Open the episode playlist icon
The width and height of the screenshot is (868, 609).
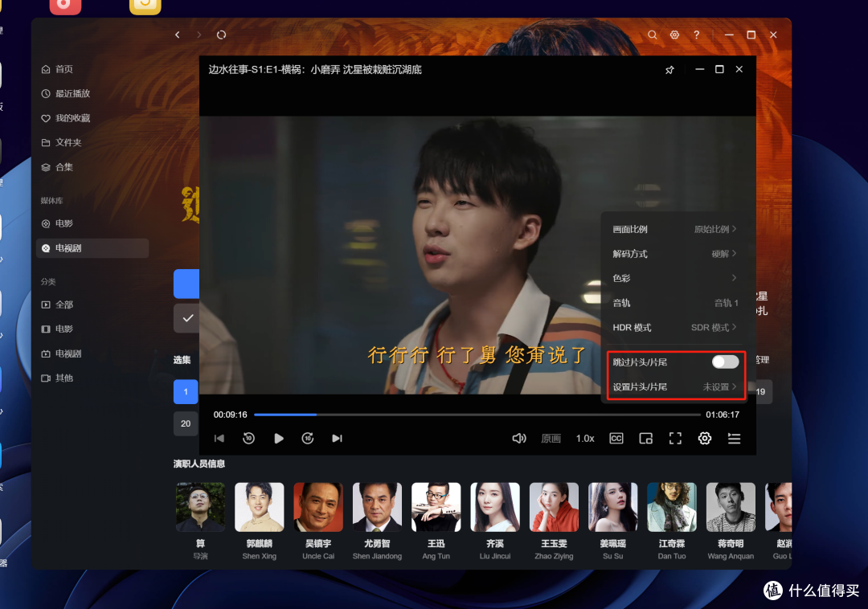coord(734,438)
